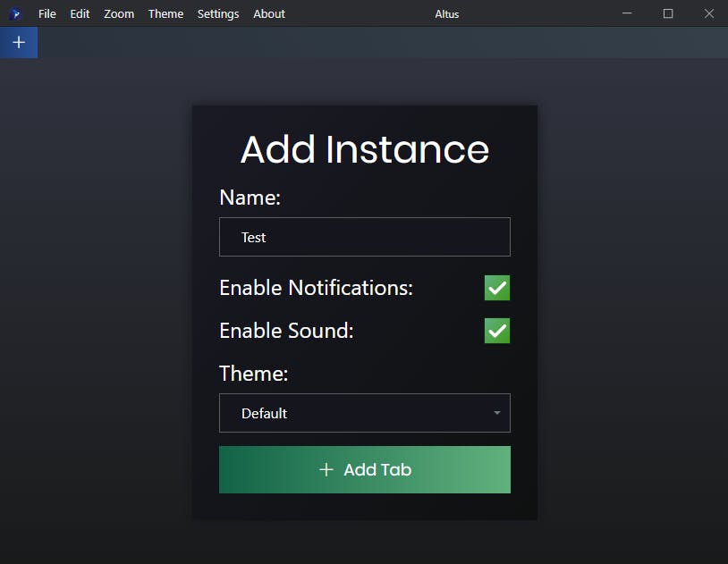728x564 pixels.
Task: Open the Zoom menu
Action: pos(119,14)
